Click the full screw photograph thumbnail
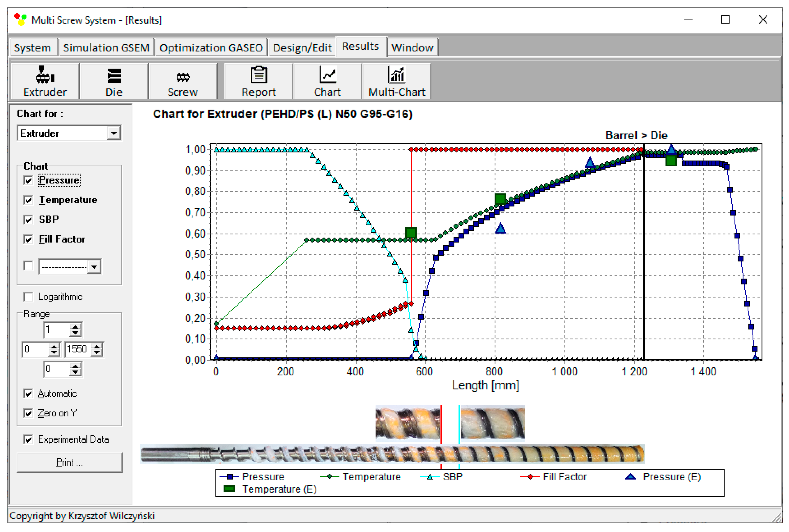This screenshot has height=532, width=789. [x=392, y=454]
